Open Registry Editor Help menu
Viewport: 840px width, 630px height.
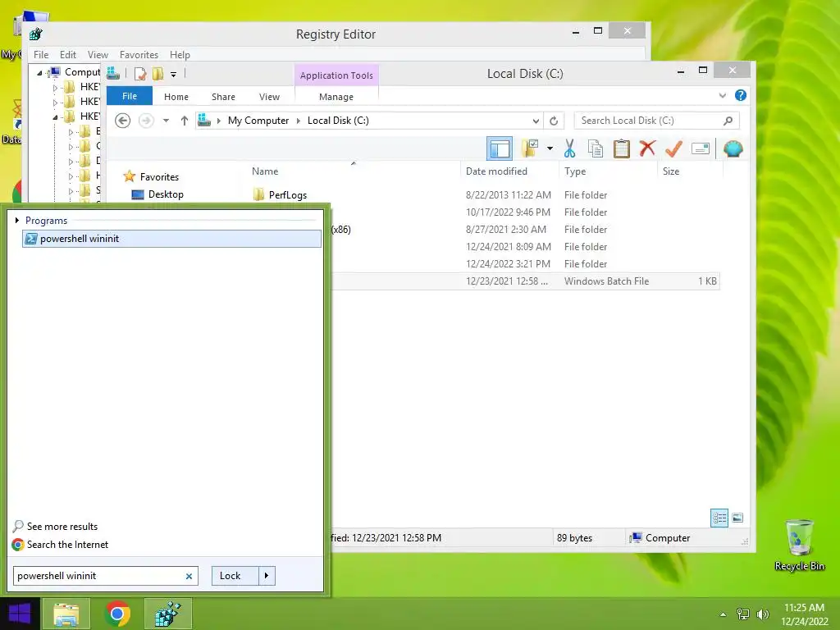[180, 55]
